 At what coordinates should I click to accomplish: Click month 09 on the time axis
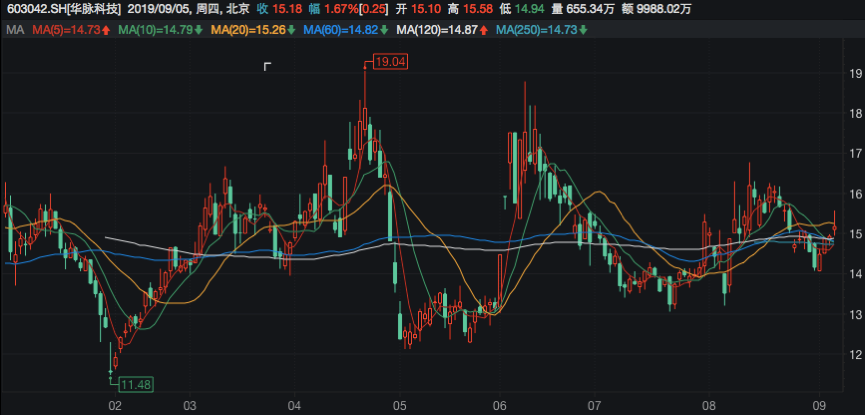pyautogui.click(x=818, y=406)
